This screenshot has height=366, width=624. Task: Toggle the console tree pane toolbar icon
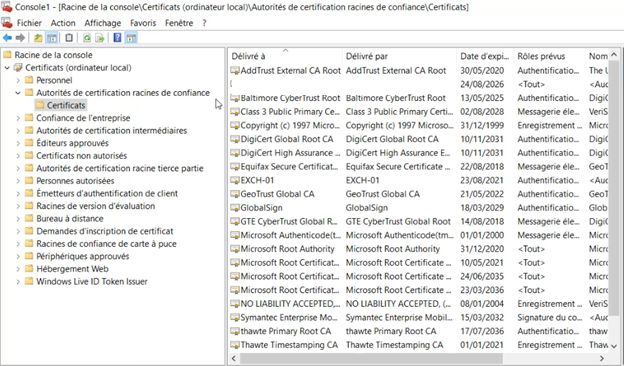[x=52, y=38]
